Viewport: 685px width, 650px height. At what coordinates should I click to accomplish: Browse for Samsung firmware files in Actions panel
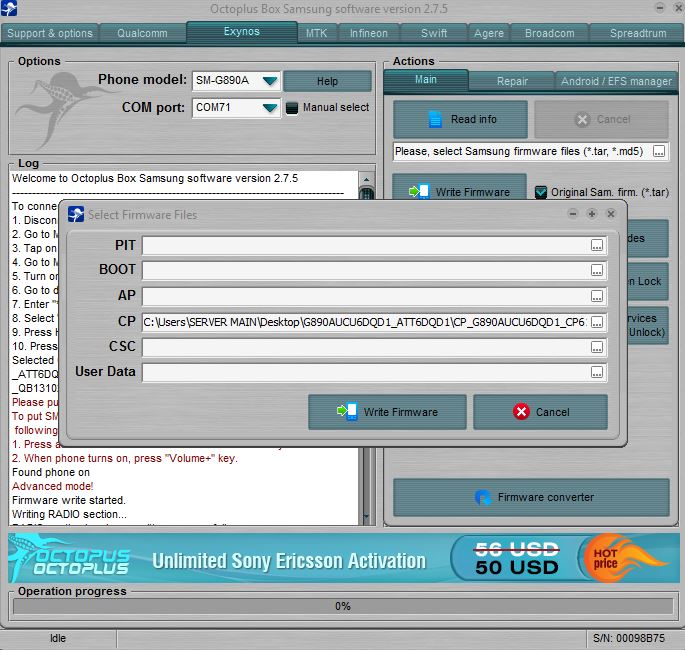659,152
